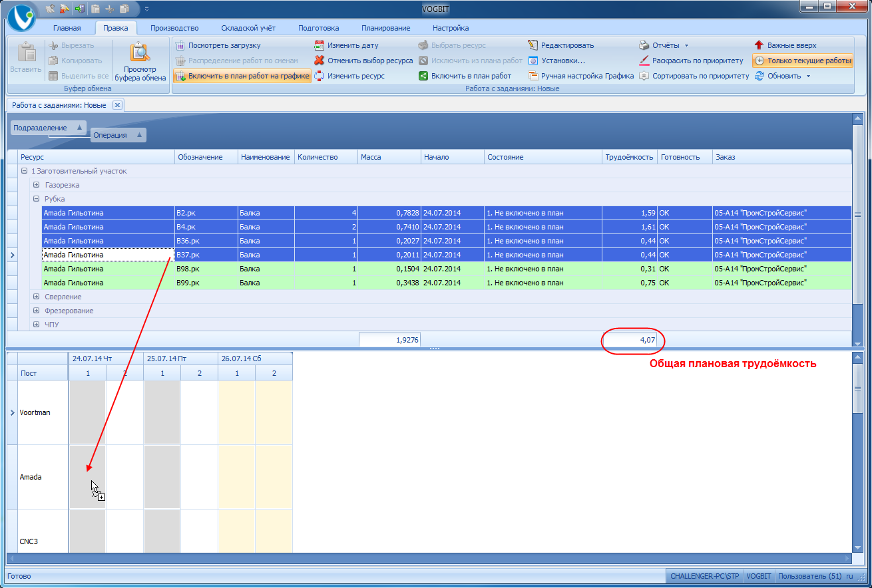Open the Отчёты dropdown arrow
This screenshot has width=872, height=588.
[686, 46]
